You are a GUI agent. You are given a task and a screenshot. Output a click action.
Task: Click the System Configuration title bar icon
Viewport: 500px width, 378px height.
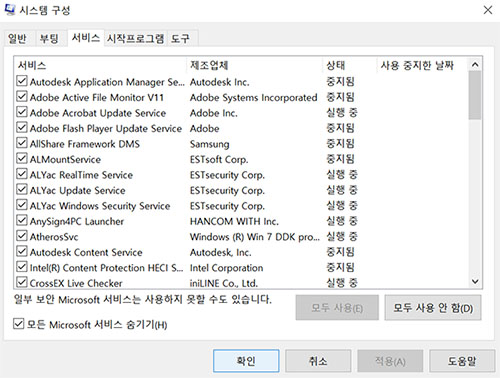pyautogui.click(x=9, y=10)
